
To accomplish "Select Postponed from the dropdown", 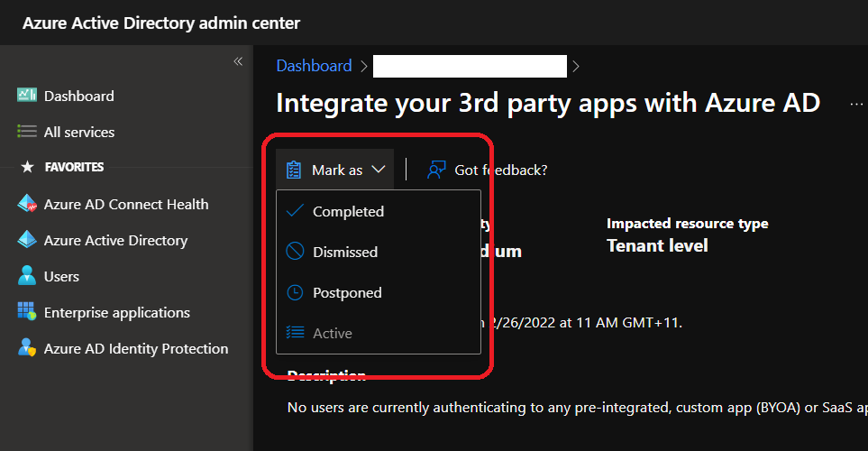I will (347, 292).
